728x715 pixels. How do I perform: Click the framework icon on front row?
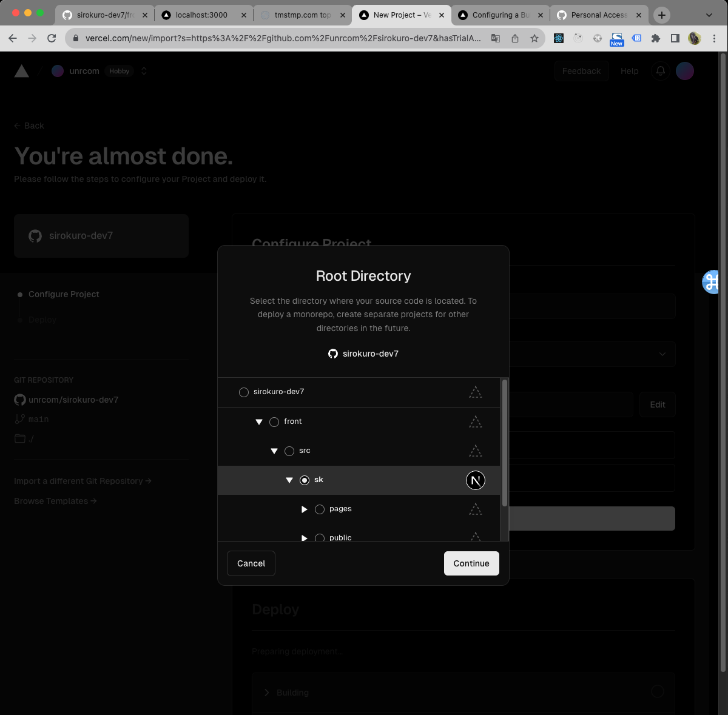pos(476,421)
